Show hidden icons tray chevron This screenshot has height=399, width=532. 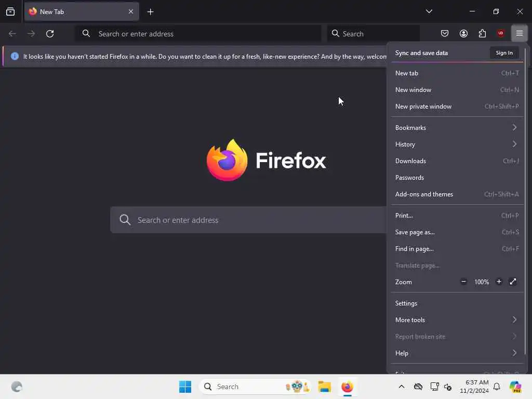[402, 387]
